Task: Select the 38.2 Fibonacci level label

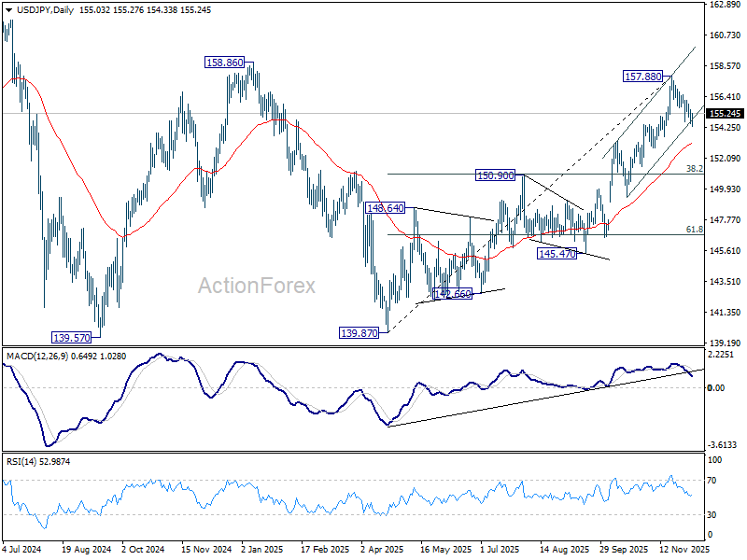Action: pyautogui.click(x=694, y=169)
